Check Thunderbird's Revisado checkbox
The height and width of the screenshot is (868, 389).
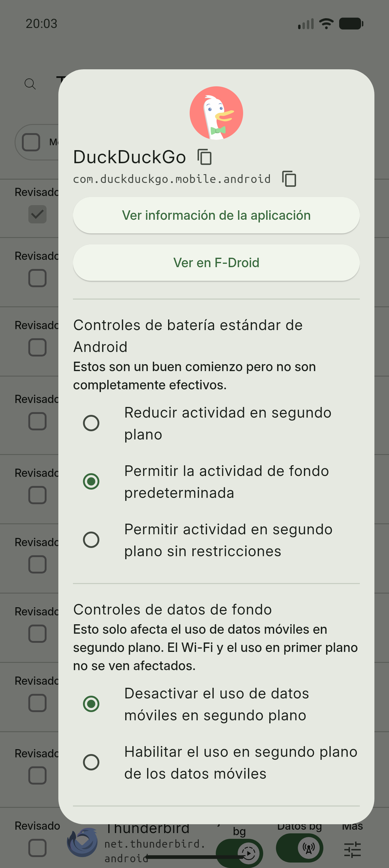(37, 848)
